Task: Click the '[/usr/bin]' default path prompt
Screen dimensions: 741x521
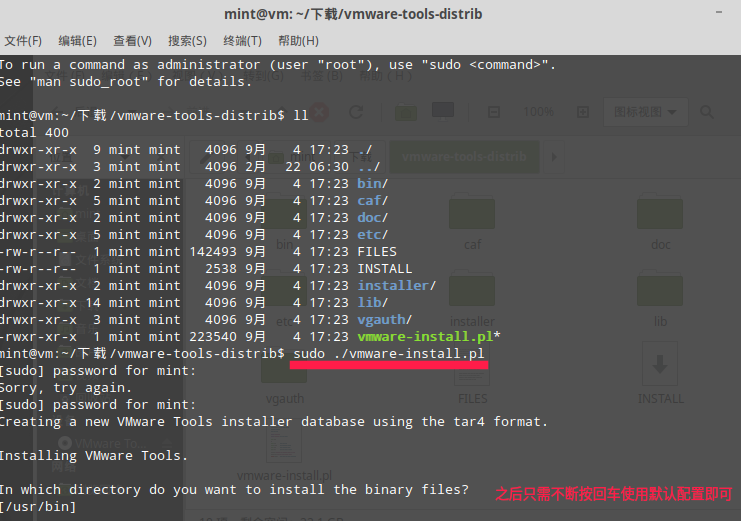Action: 38,507
